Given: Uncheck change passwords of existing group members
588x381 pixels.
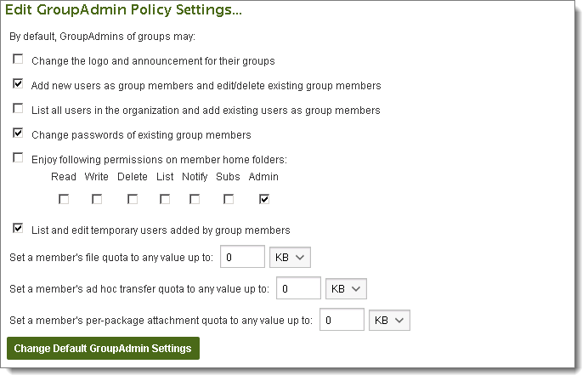Looking at the screenshot, I should (18, 134).
